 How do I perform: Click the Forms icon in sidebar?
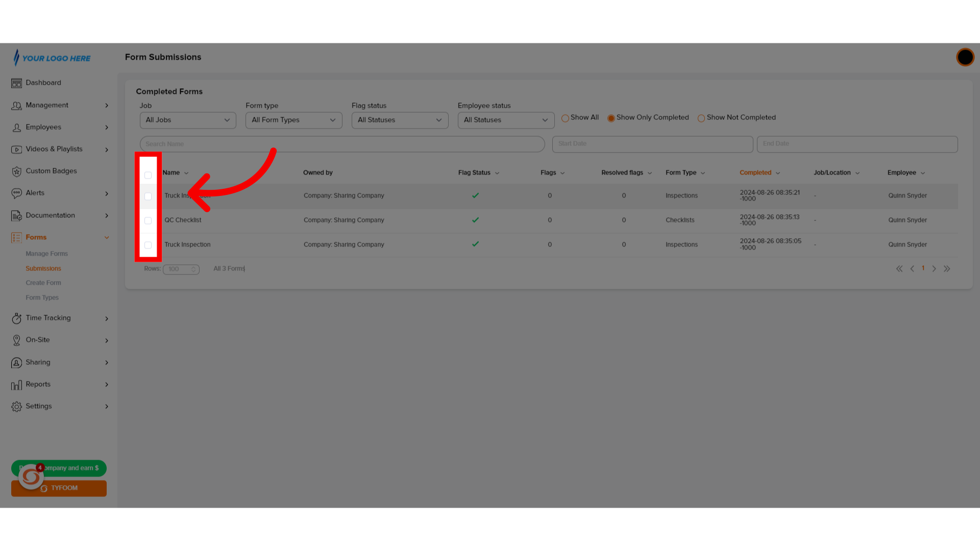[x=17, y=237]
